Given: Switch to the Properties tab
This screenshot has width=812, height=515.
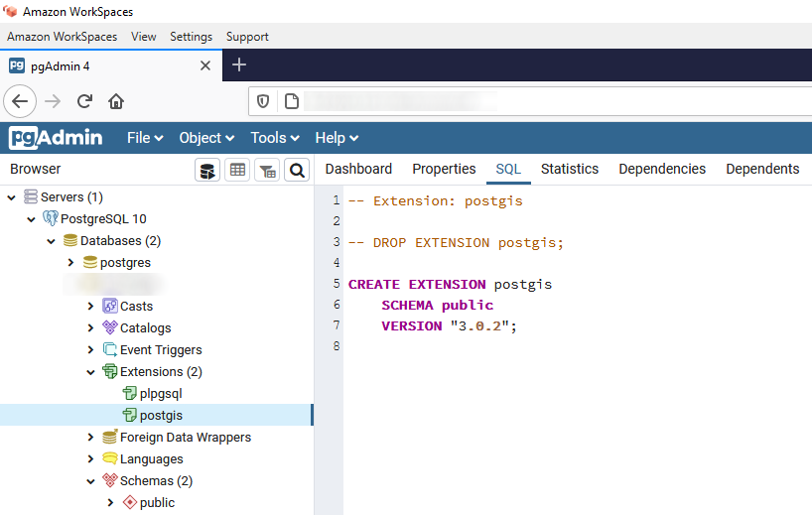Looking at the screenshot, I should click(x=444, y=169).
